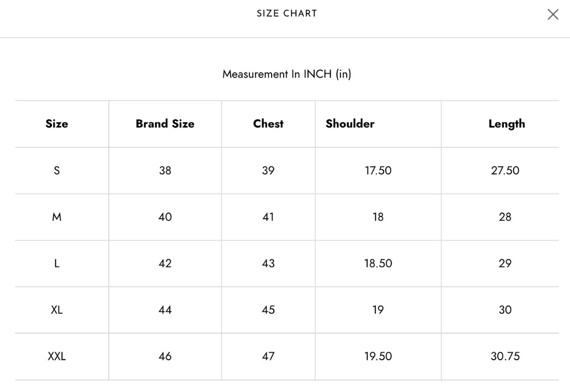Click the Measurement In INCH heading
The image size is (570, 392).
(287, 74)
